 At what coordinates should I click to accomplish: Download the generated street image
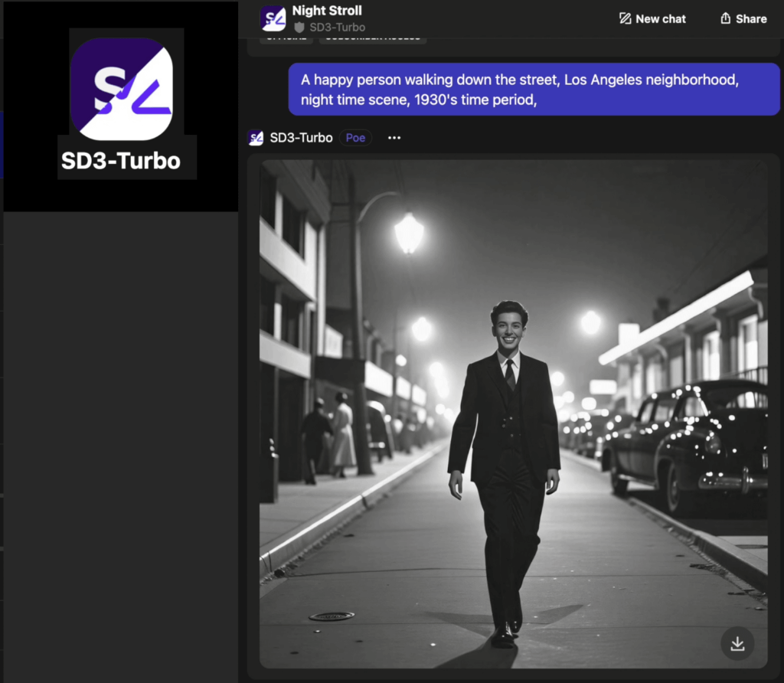coord(737,643)
